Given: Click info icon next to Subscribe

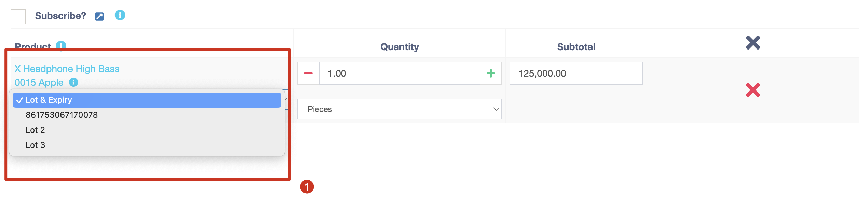Looking at the screenshot, I should click(120, 15).
